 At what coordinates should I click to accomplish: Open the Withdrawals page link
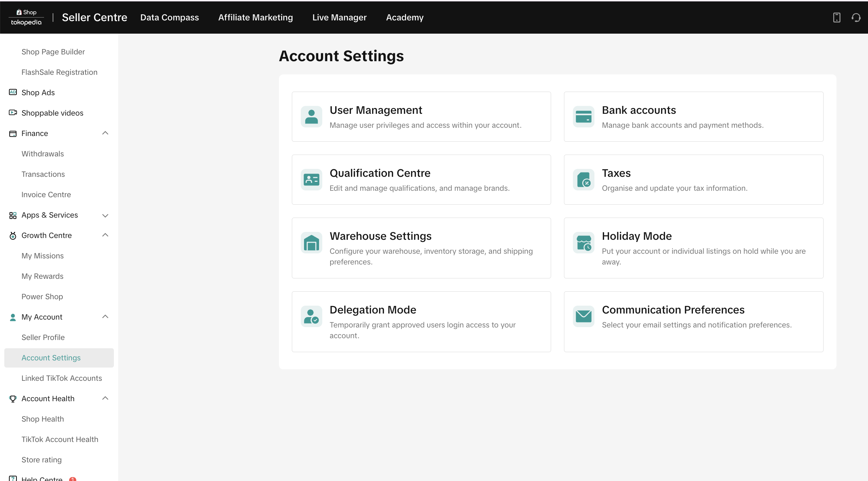click(x=43, y=154)
